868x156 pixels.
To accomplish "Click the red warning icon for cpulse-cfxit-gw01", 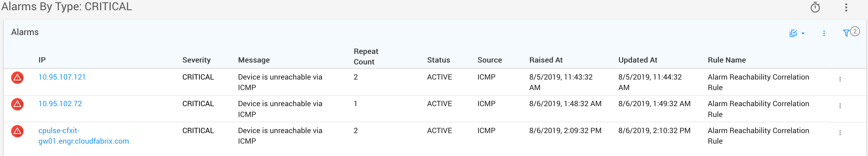I will tap(17, 131).
